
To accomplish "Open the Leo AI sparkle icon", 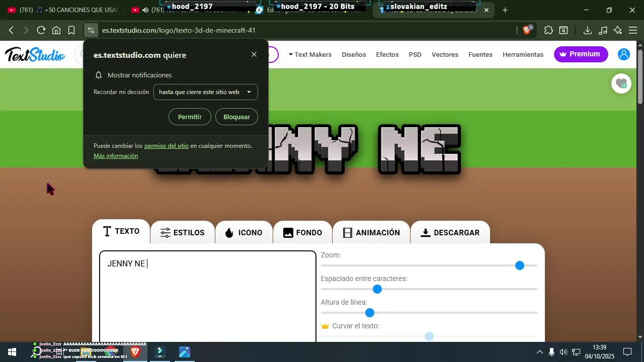I will [x=618, y=30].
